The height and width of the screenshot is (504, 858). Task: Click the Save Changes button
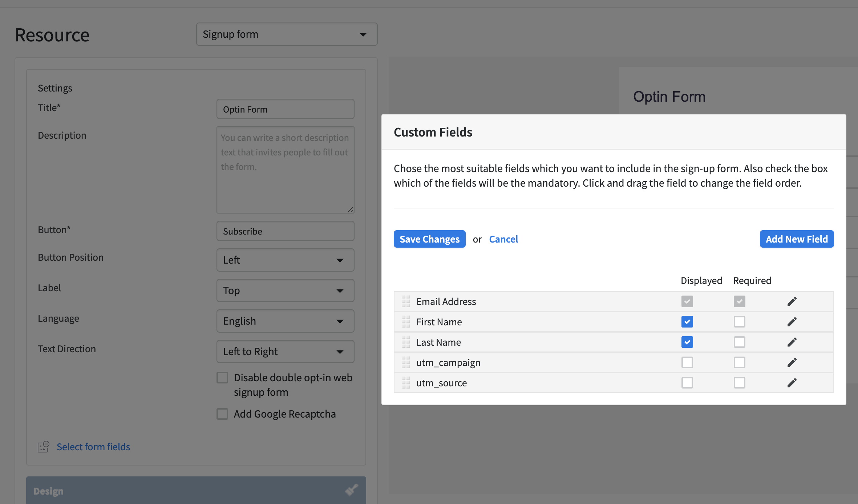[429, 239]
